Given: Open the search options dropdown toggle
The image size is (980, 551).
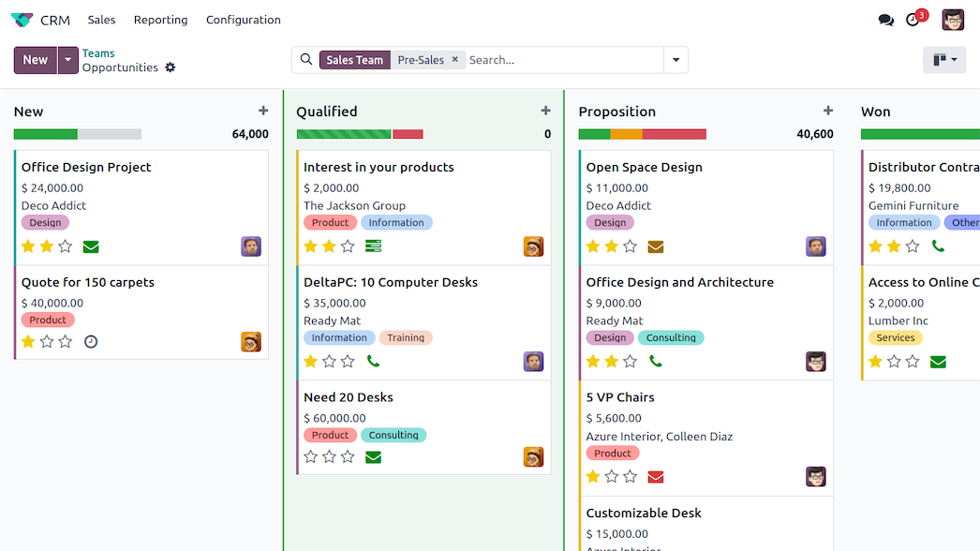Looking at the screenshot, I should (676, 60).
